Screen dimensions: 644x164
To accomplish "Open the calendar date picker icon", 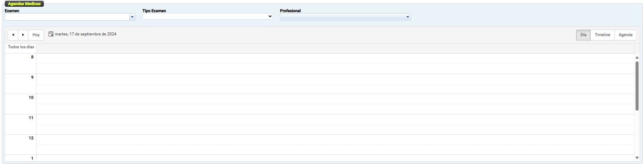I will click(x=51, y=34).
